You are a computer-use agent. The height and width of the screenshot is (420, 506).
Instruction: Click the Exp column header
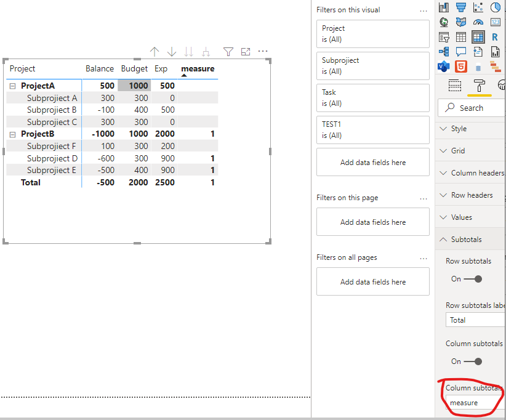[161, 69]
